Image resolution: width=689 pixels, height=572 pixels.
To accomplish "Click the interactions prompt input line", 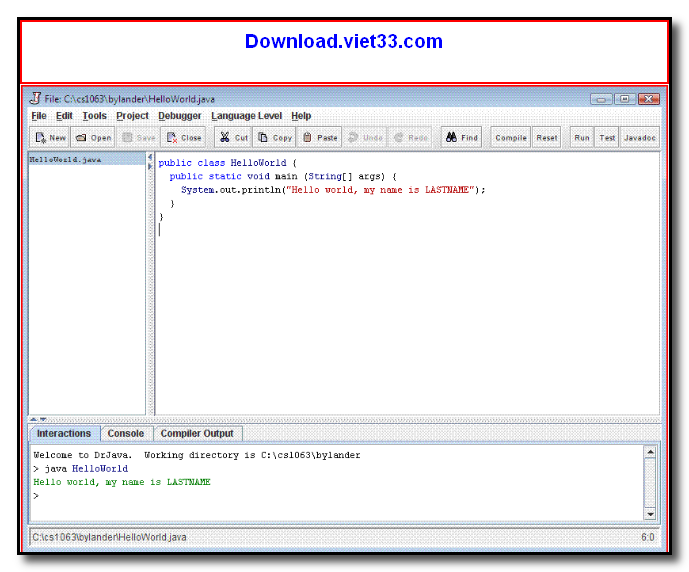I will [337, 496].
